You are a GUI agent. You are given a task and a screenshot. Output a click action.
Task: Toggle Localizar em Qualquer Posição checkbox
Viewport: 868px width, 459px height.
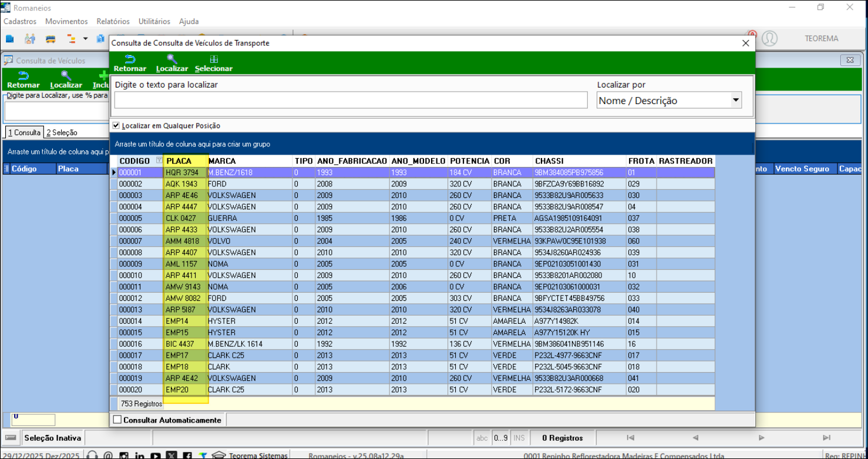coord(116,126)
